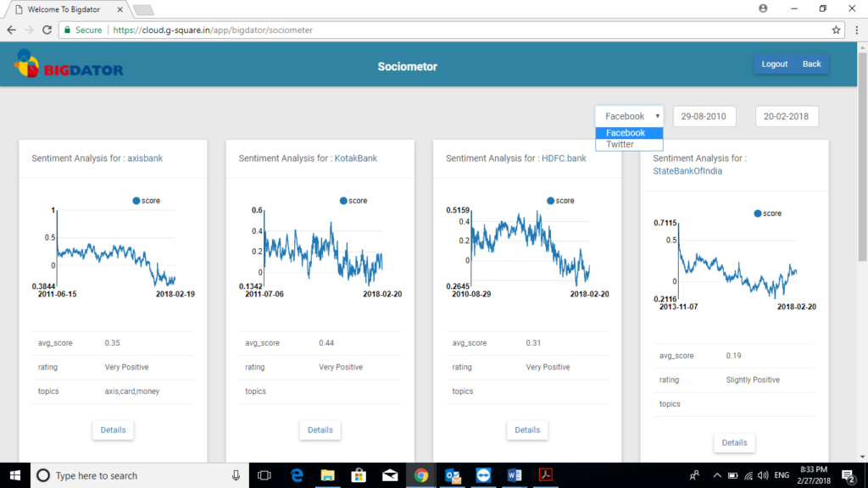
Task: Launch Microsoft Edge from the taskbar
Action: point(295,475)
